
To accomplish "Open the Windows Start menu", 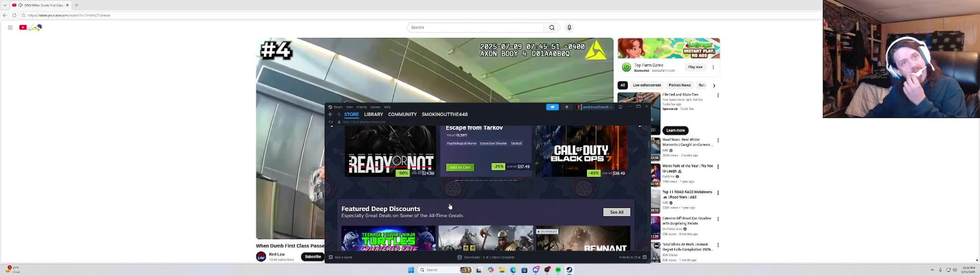I will (411, 270).
